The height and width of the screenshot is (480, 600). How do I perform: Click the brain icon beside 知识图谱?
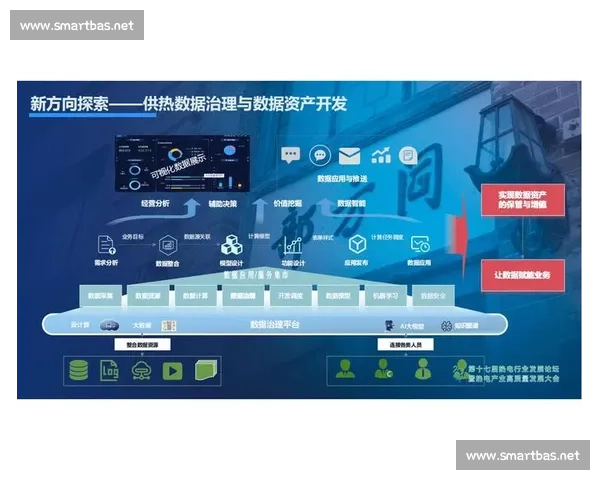pyautogui.click(x=447, y=326)
